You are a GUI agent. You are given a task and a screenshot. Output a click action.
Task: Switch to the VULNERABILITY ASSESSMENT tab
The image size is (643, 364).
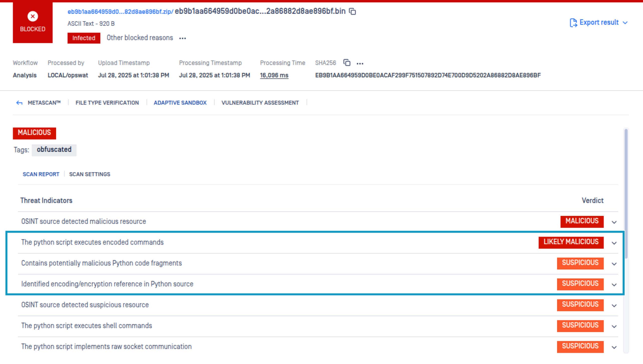point(260,103)
